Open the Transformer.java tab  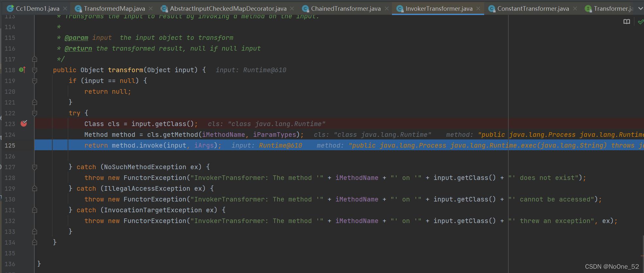point(613,8)
